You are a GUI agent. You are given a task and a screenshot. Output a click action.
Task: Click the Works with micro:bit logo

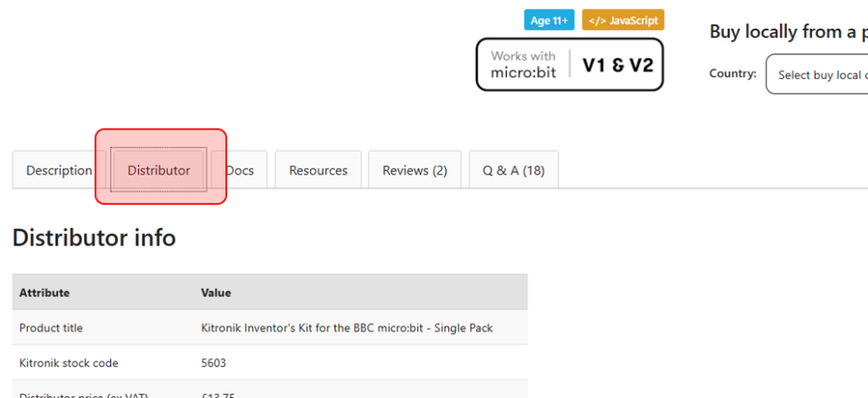pos(523,64)
